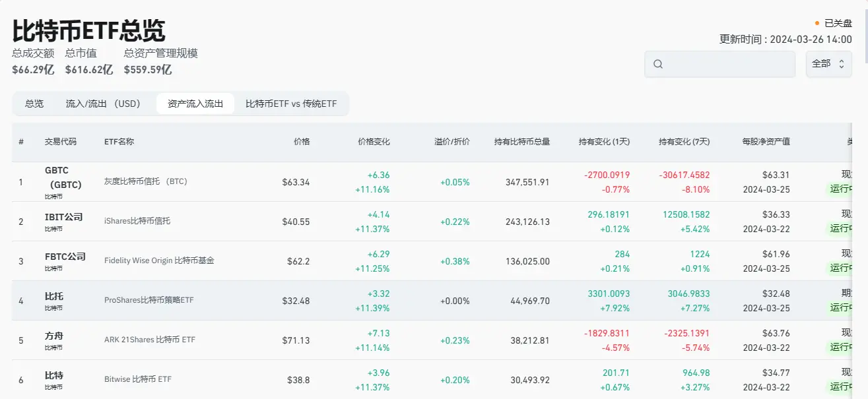868x399 pixels.
Task: Sort by 持有比特币总量 column header
Action: (x=522, y=142)
